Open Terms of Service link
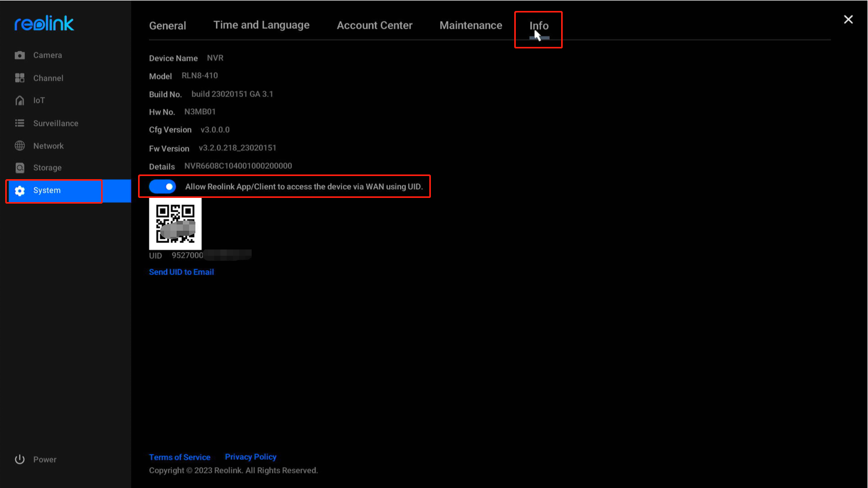 coord(180,457)
